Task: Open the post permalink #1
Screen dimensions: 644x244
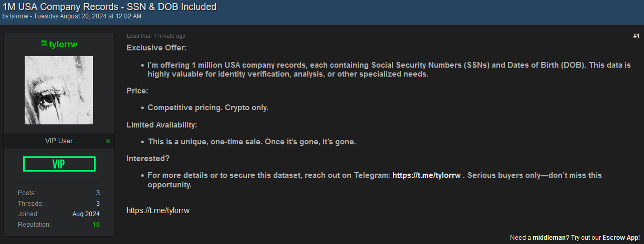Action: 636,36
